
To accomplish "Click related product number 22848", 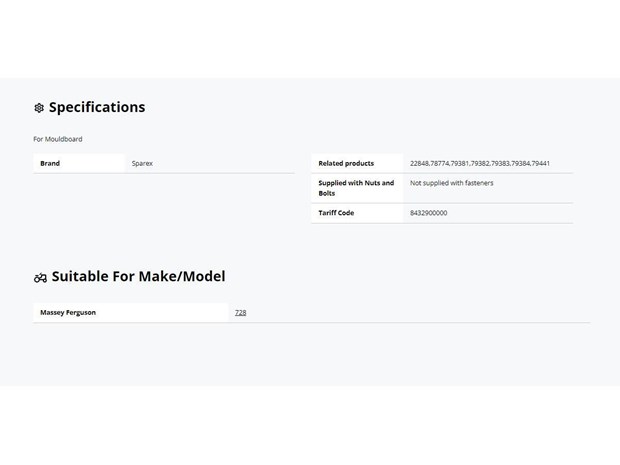I will 419,163.
